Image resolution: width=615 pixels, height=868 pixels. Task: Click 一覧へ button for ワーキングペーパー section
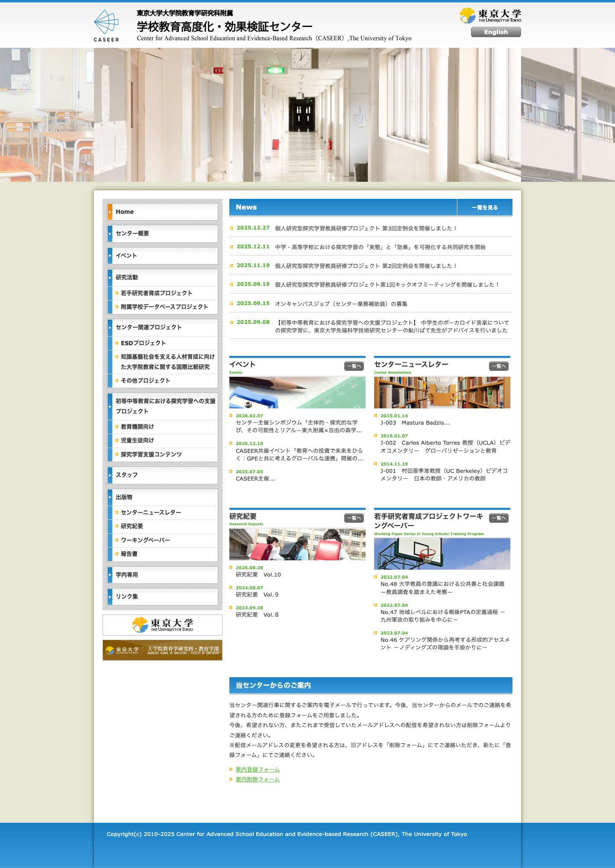499,518
